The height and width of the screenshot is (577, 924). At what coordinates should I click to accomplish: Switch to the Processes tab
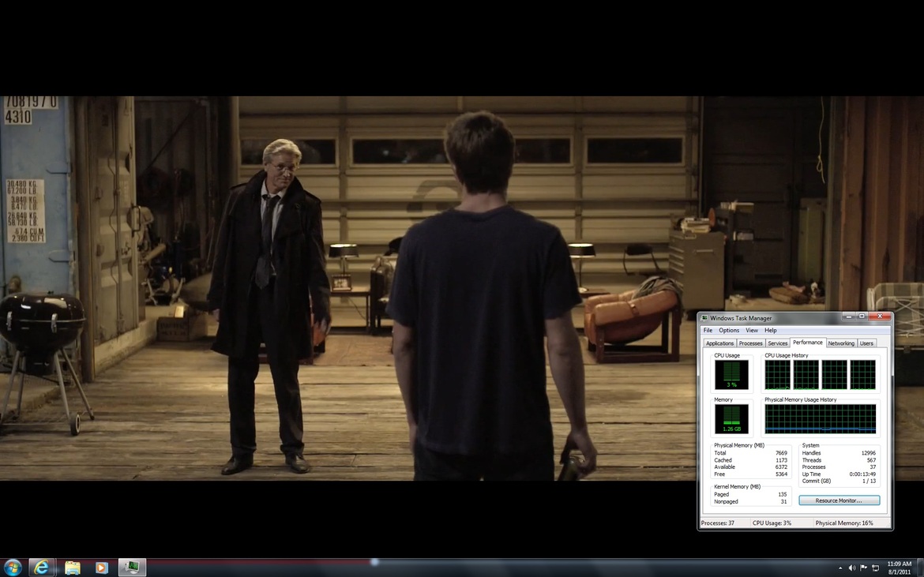click(x=750, y=343)
